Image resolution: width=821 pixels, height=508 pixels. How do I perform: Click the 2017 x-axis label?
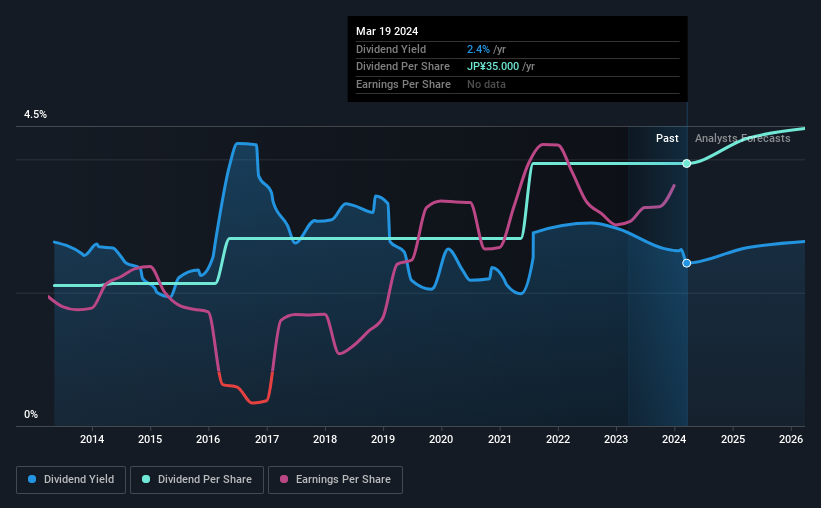point(267,439)
